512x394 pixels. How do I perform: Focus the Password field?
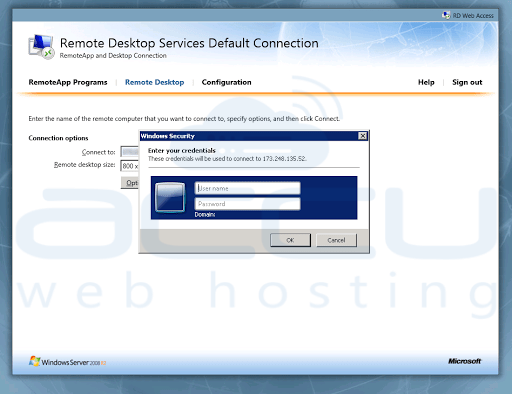point(247,204)
